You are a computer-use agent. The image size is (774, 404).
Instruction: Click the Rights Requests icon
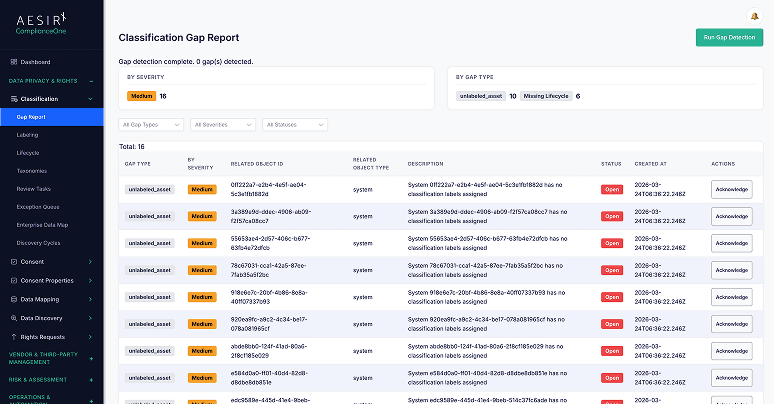pyautogui.click(x=14, y=337)
